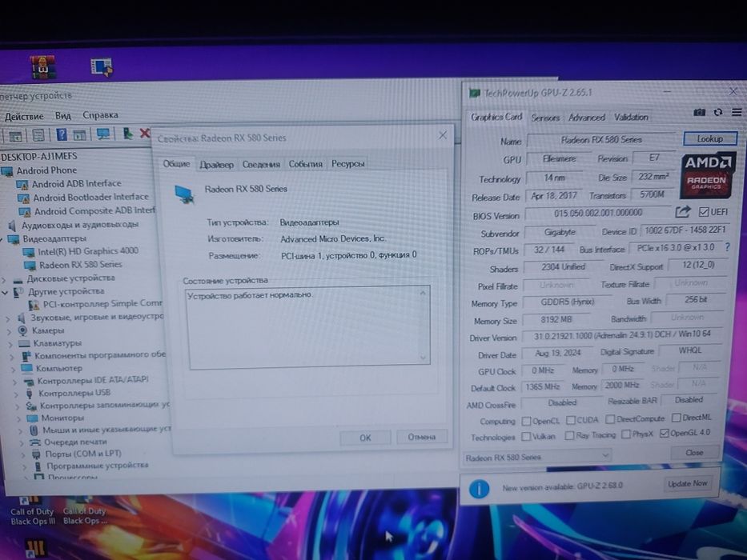Click the AMD Radeon Graphics logo
The height and width of the screenshot is (560, 747).
(707, 174)
